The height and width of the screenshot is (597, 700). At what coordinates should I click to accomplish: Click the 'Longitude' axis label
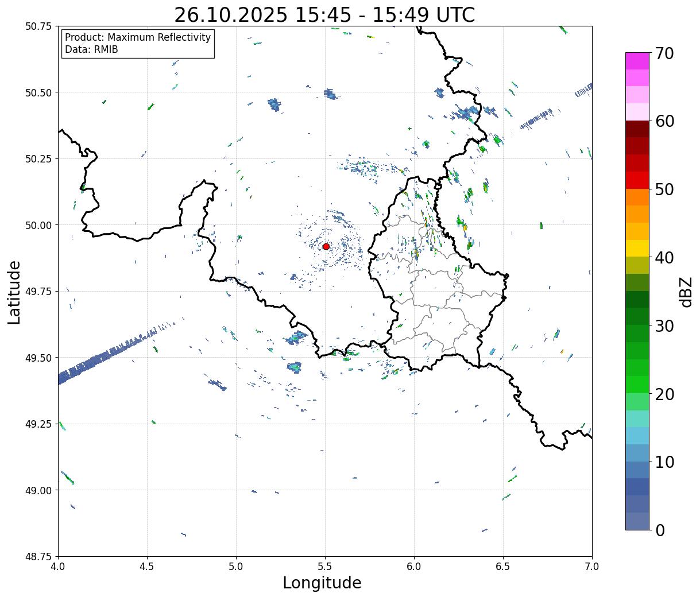pyautogui.click(x=322, y=583)
